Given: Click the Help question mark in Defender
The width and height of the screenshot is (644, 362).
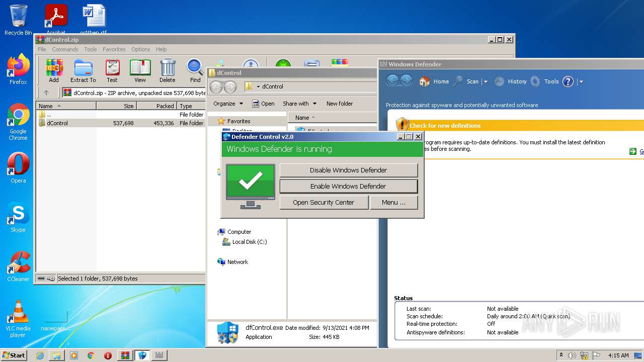Looking at the screenshot, I should tap(568, 81).
